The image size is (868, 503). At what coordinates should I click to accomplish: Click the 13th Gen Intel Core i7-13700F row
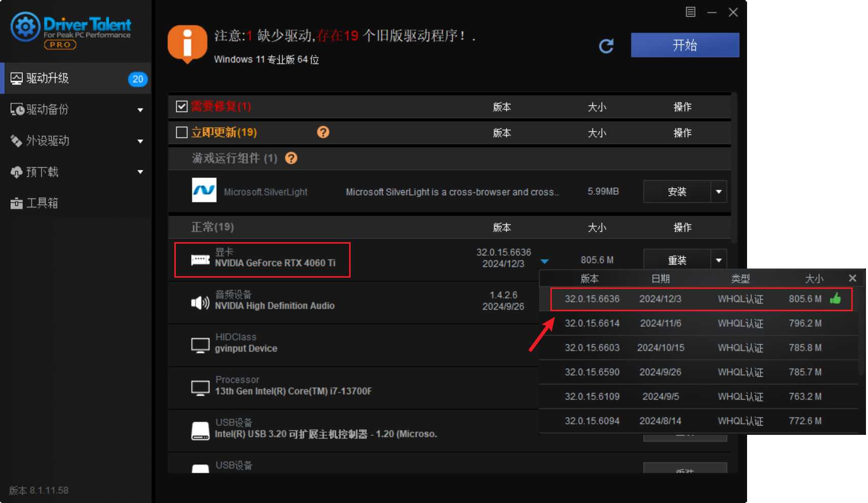[x=354, y=388]
